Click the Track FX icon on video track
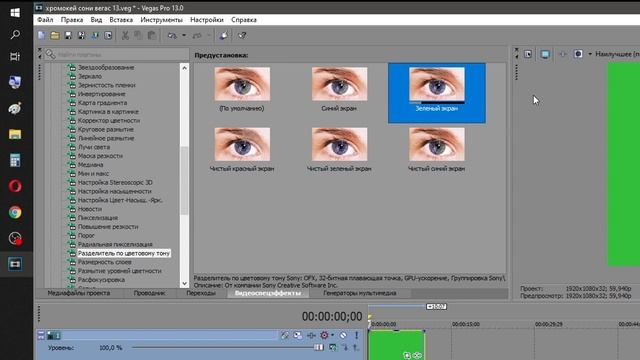This screenshot has height=360, width=640. click(311, 336)
